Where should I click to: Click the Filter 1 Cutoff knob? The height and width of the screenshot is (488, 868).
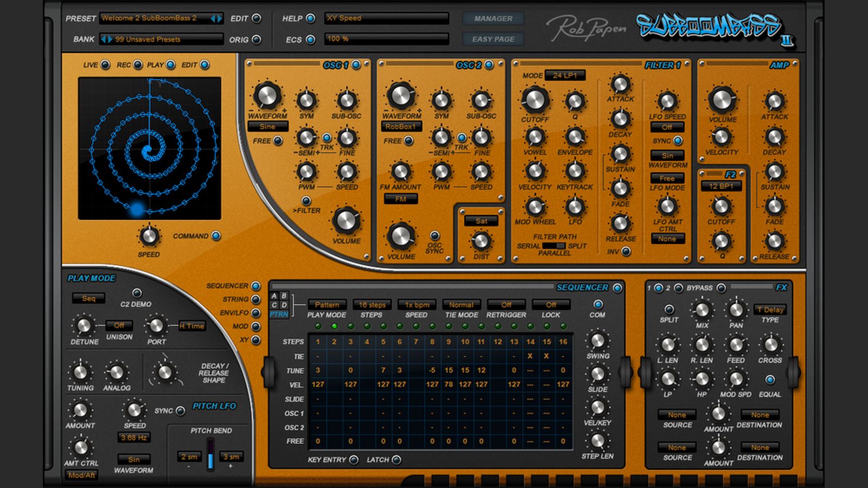coord(535,100)
